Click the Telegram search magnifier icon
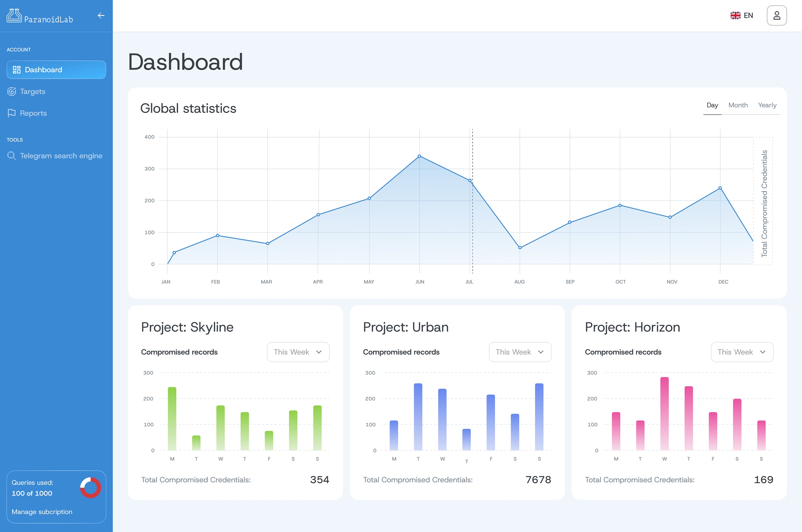The height and width of the screenshot is (532, 802). (12, 156)
